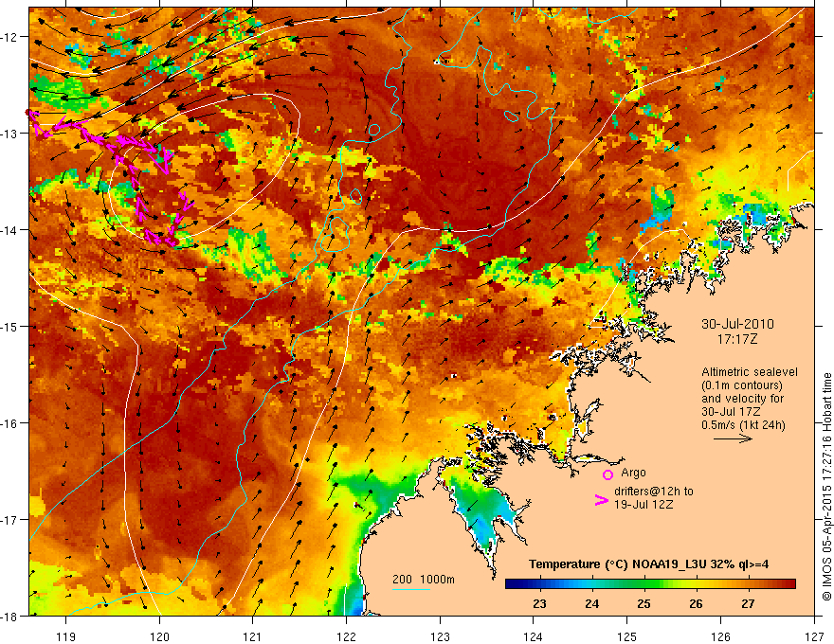Click the '30-Jul 17Z' text
The image size is (834, 644).
click(x=731, y=411)
